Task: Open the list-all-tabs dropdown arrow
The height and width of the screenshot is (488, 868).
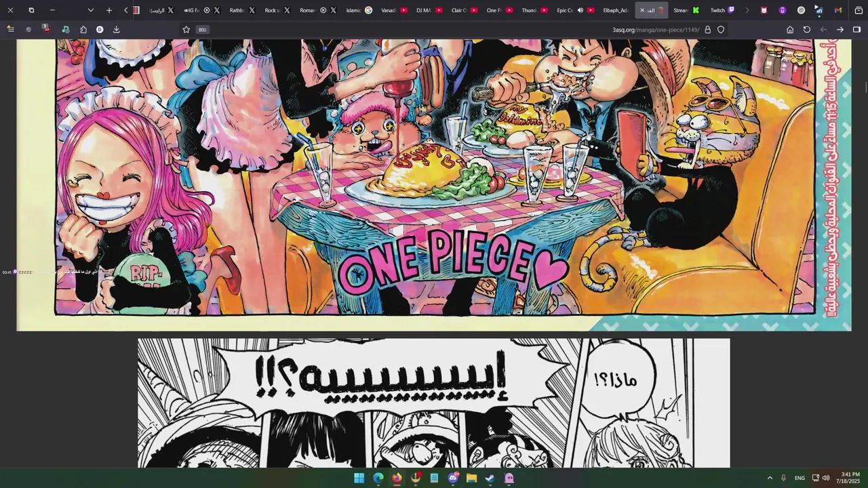Action: [90, 10]
